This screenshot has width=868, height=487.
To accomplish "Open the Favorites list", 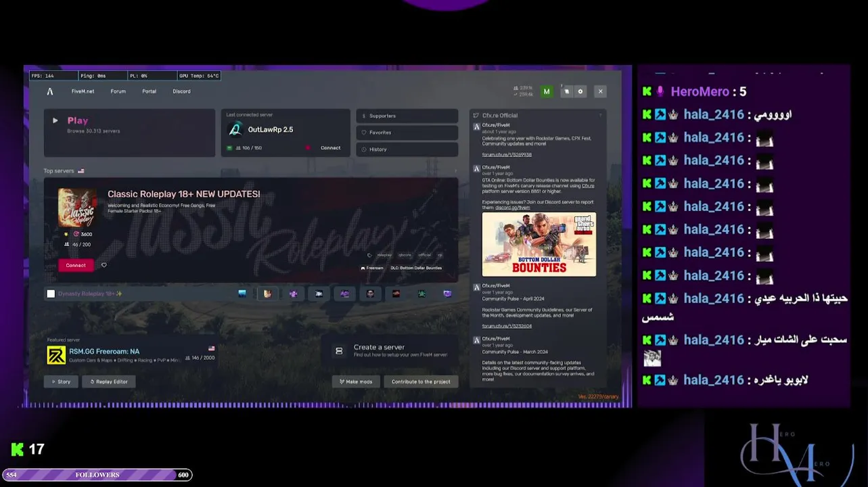I will [407, 133].
